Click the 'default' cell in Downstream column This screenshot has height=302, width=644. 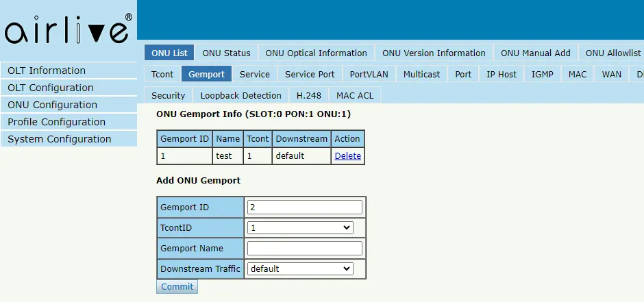pyautogui.click(x=301, y=156)
